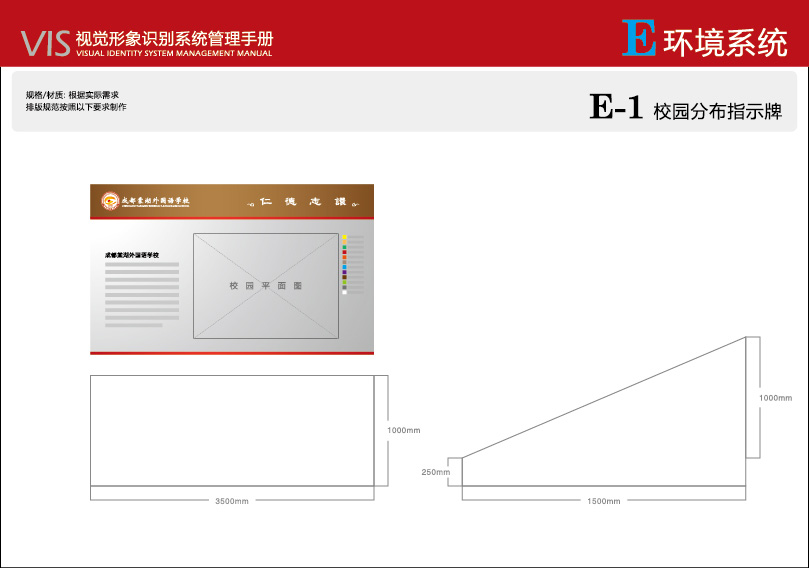This screenshot has height=568, width=809.
Task: Click the 规格/材质 specification line
Action: (73, 94)
